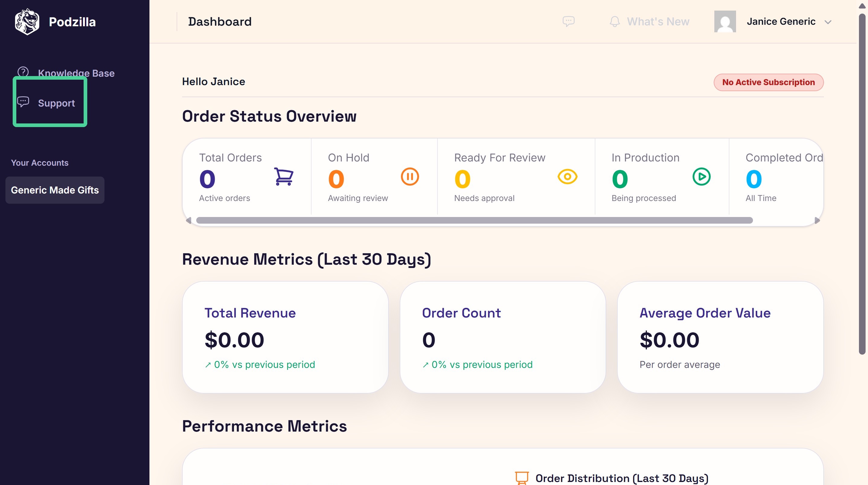Click the No Active Subscription badge
Screen dimensions: 868x485
coord(768,82)
